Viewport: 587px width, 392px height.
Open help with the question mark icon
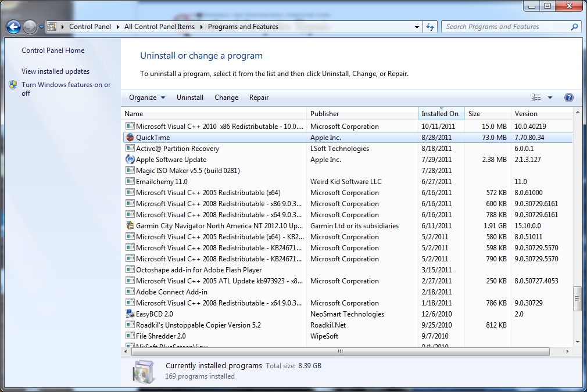coord(569,98)
